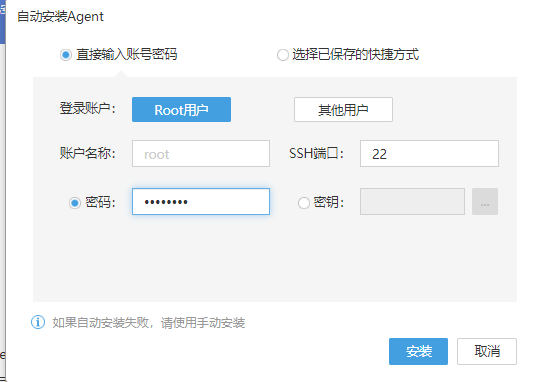This screenshot has height=382, width=542.
Task: Click the 自动安装Agent dialog title
Action: pos(60,16)
